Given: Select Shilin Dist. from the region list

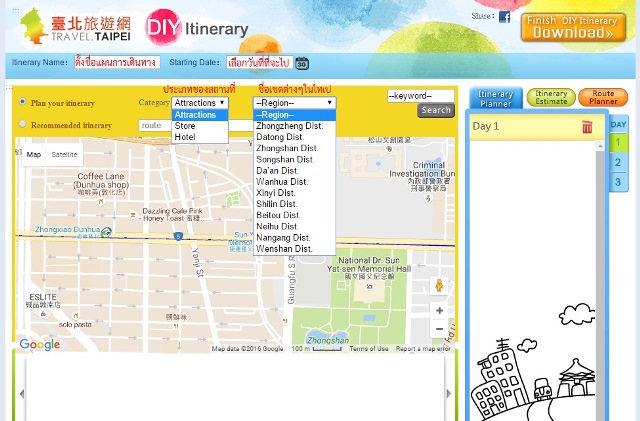Looking at the screenshot, I should [294, 204].
